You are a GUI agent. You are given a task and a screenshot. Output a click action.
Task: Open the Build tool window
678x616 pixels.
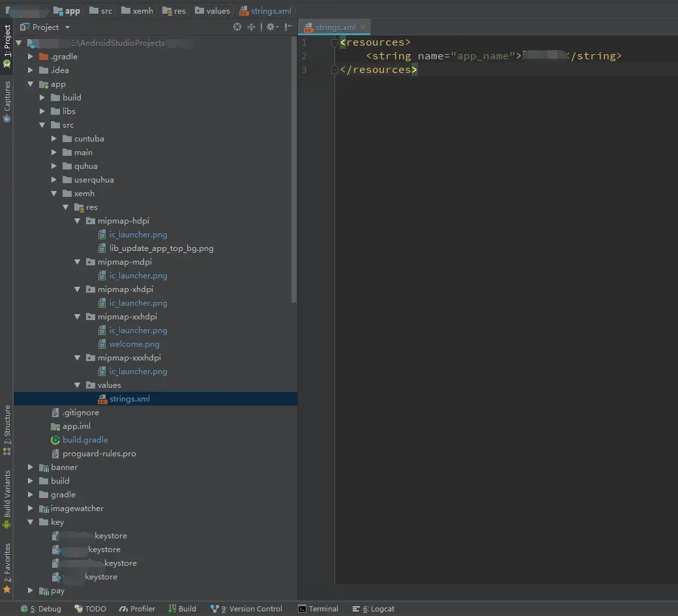(x=182, y=609)
